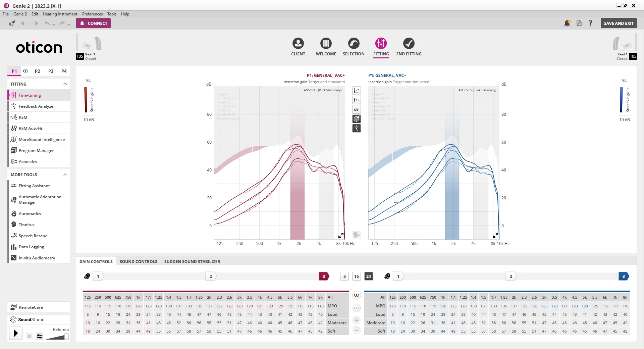
Task: Open the notifications bell icon
Action: [x=567, y=23]
